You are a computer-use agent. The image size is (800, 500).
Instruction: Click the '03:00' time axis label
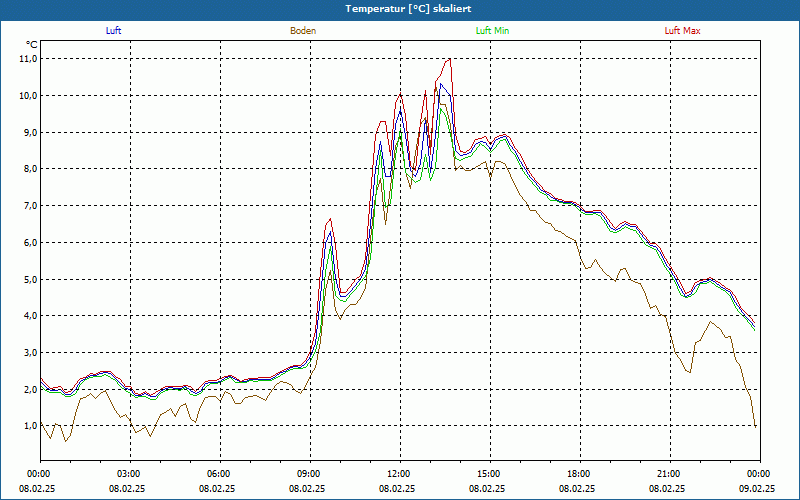(x=130, y=474)
